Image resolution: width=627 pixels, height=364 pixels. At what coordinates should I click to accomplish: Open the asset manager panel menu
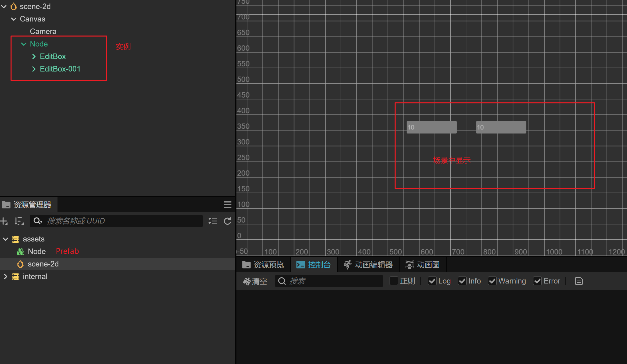pos(227,205)
